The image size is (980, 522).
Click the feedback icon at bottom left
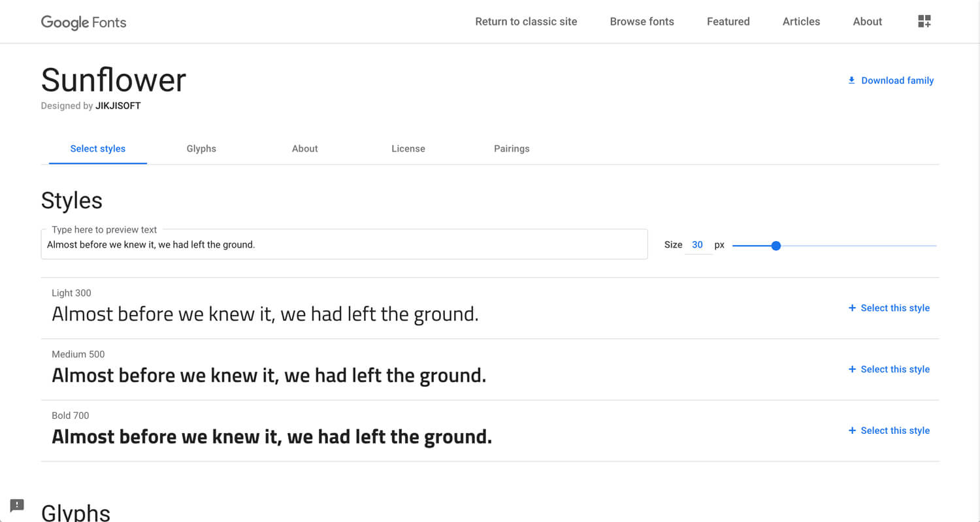coord(18,505)
